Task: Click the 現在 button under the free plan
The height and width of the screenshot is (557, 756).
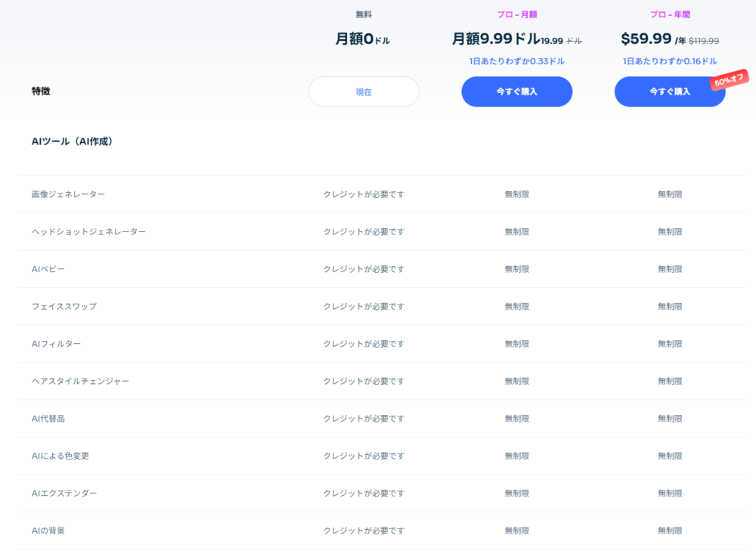Action: click(364, 91)
